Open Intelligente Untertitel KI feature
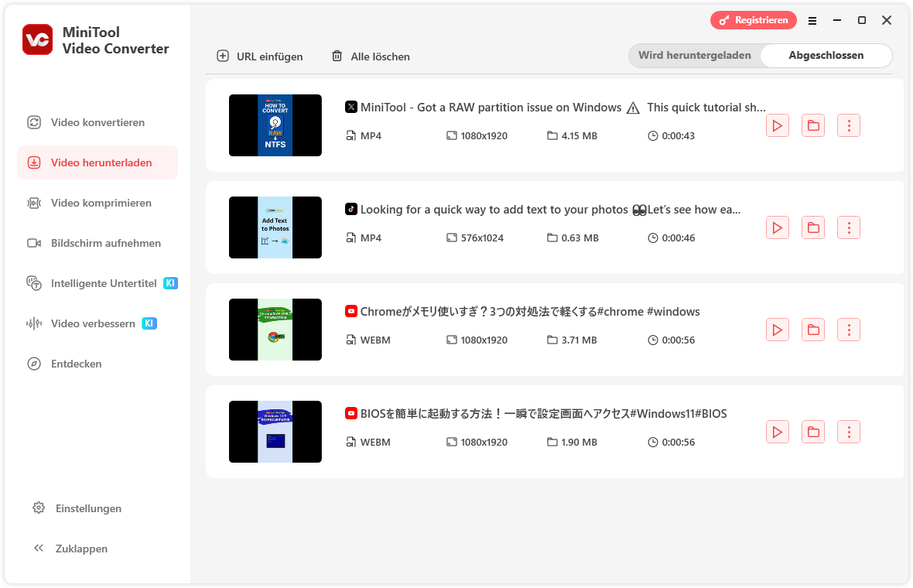 click(x=97, y=283)
